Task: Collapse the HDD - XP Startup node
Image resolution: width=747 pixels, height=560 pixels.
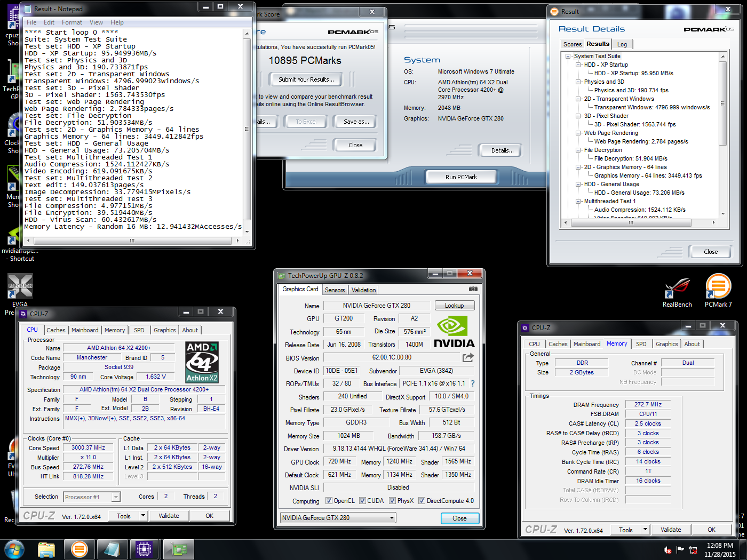Action: point(578,65)
